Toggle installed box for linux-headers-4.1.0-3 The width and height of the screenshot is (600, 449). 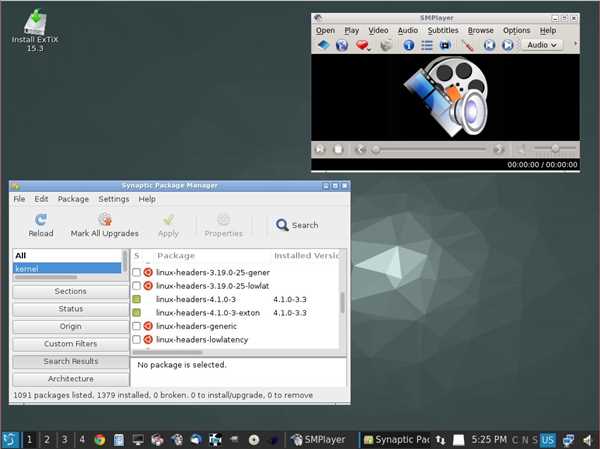(136, 299)
